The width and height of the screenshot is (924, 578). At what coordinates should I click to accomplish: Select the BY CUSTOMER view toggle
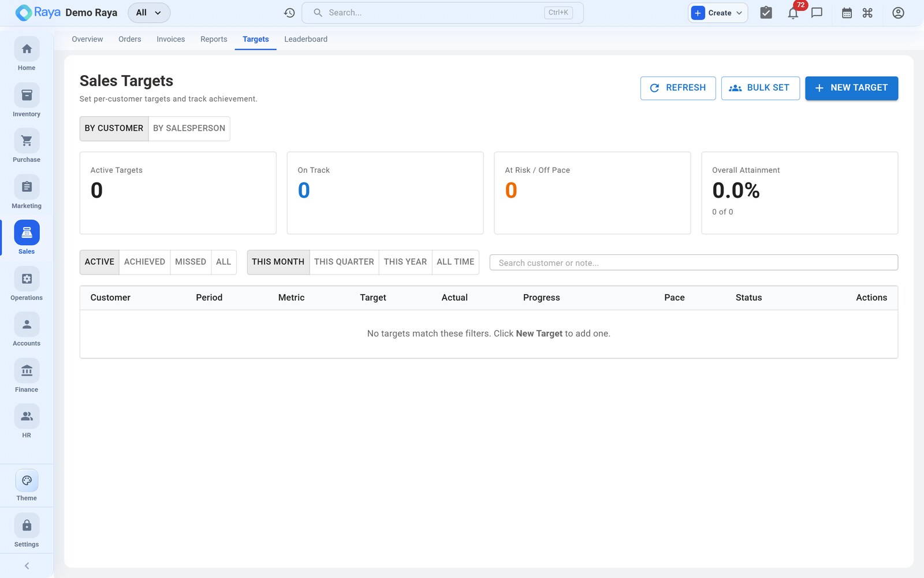[x=114, y=128]
